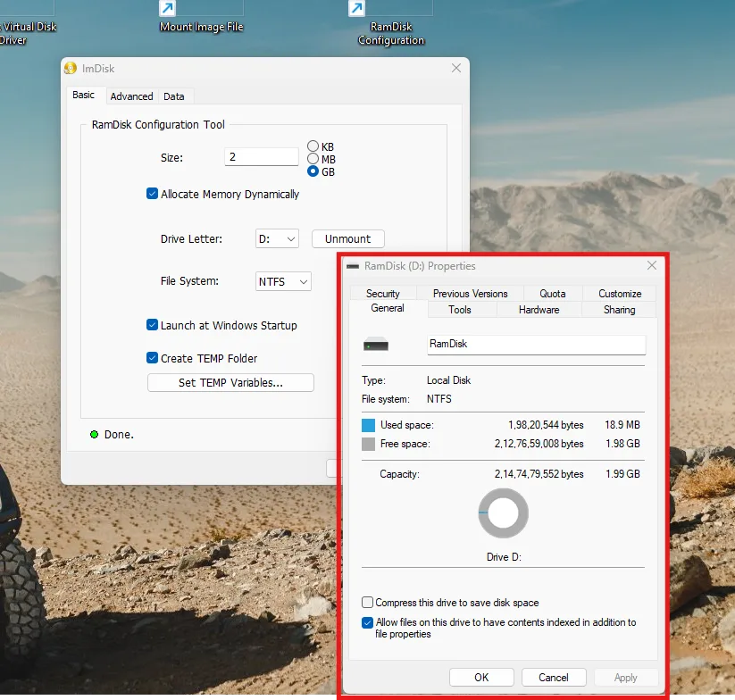Go to the Tools tab

pos(460,310)
